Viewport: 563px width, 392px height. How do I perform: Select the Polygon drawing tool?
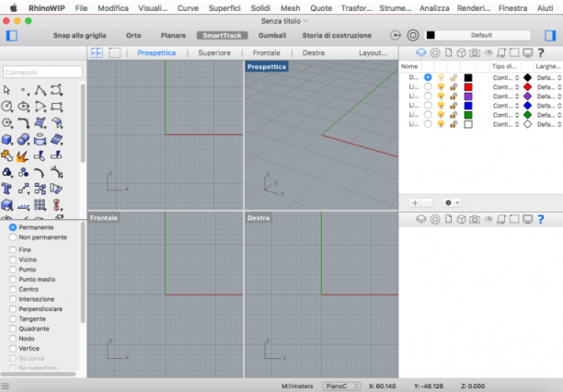[x=6, y=123]
